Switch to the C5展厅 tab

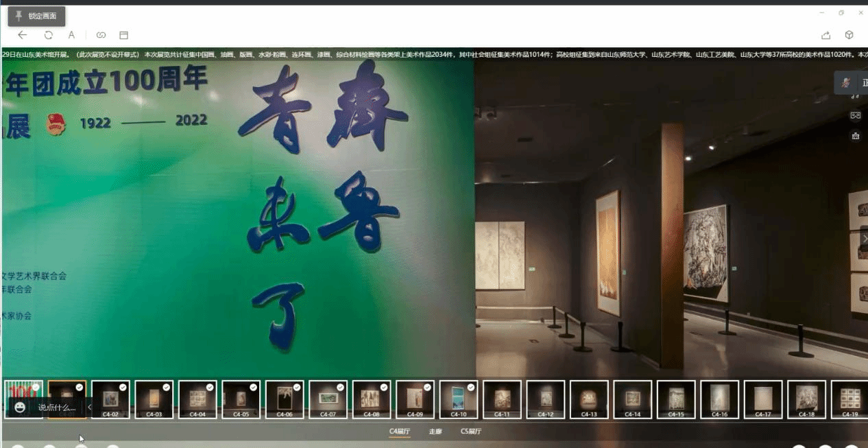tap(471, 432)
